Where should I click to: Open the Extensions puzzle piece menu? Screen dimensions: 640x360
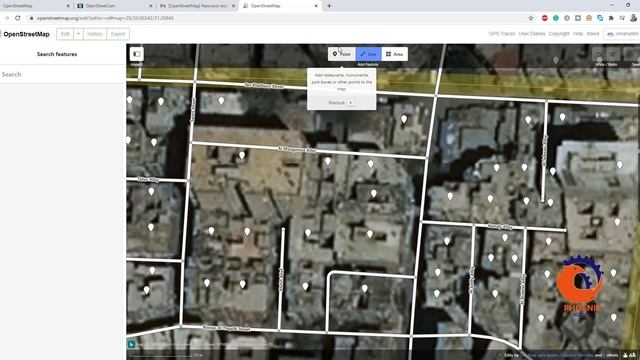coord(611,18)
